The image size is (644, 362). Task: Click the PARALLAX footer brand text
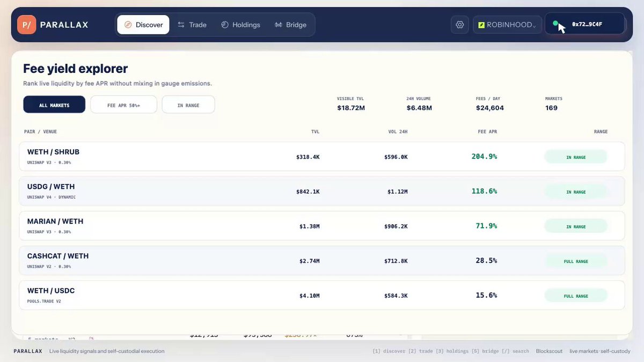tap(28, 351)
